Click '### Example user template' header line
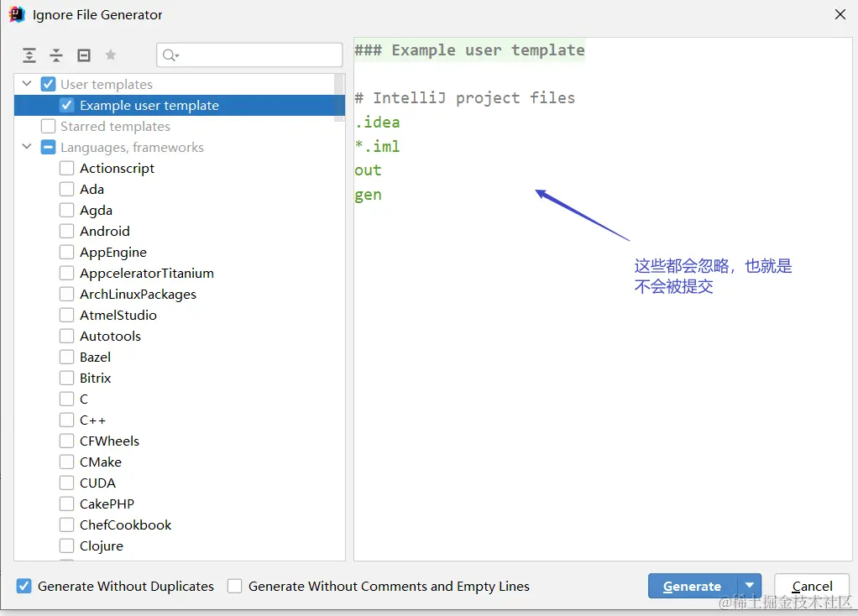 tap(469, 50)
